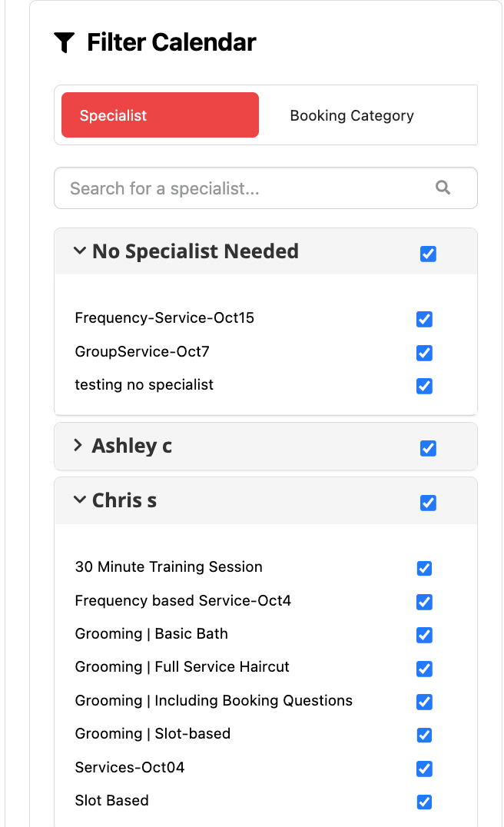
Task: Collapse the Chris s section
Action: click(79, 500)
